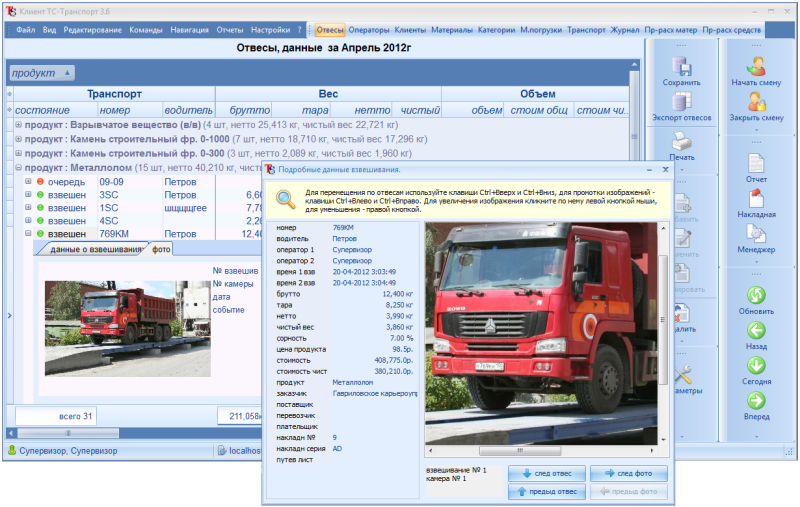The height and width of the screenshot is (507, 800).
Task: Click the след отвес button
Action: [547, 473]
